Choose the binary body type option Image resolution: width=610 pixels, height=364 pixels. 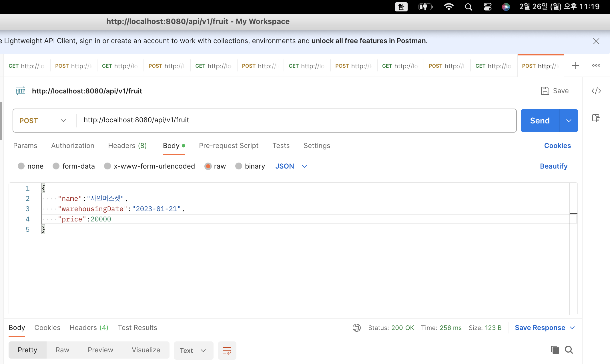[x=239, y=166]
